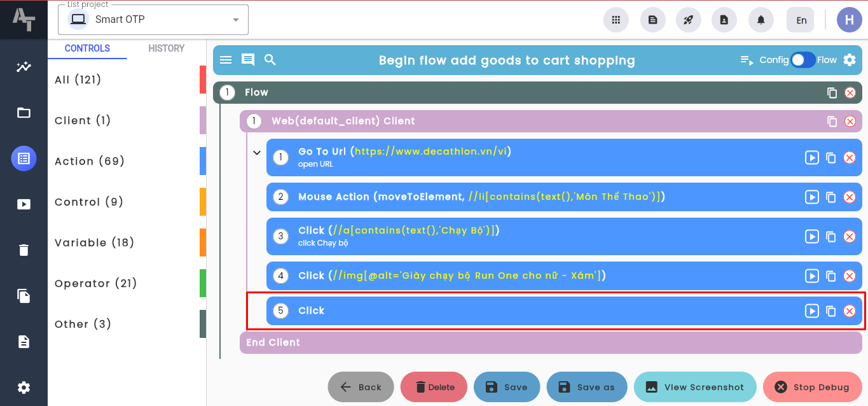The image size is (868, 406).
Task: Open the trash sidebar icon
Action: (x=24, y=250)
